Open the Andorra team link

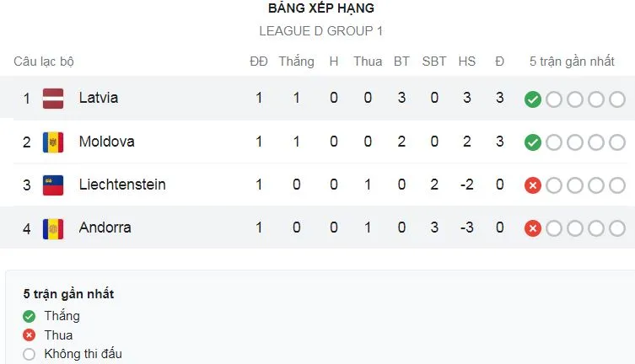[105, 227]
